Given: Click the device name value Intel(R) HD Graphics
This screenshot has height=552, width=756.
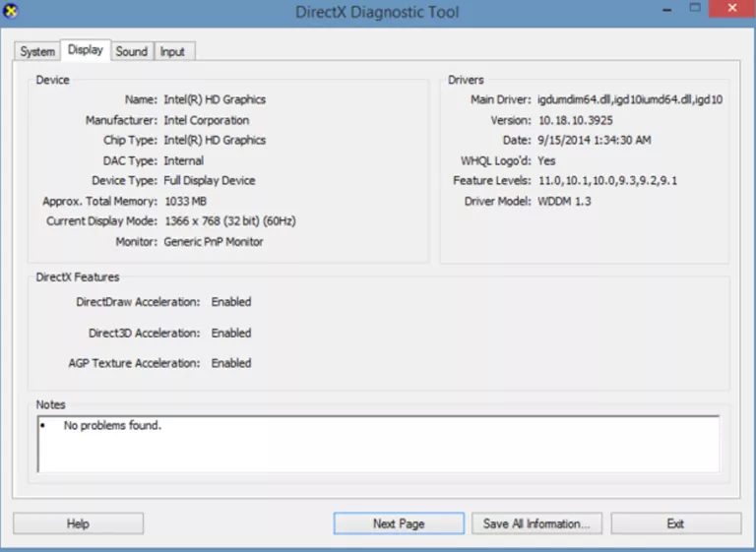Looking at the screenshot, I should pos(215,99).
